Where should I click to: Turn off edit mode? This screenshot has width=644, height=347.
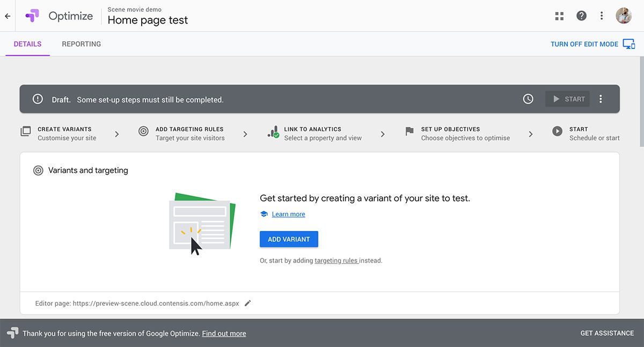point(584,44)
